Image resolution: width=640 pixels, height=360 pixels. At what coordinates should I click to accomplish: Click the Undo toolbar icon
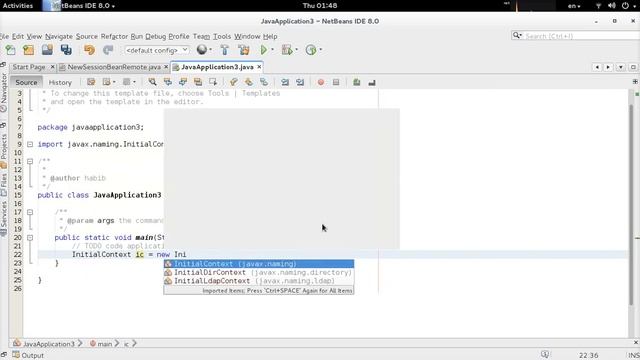tap(89, 50)
